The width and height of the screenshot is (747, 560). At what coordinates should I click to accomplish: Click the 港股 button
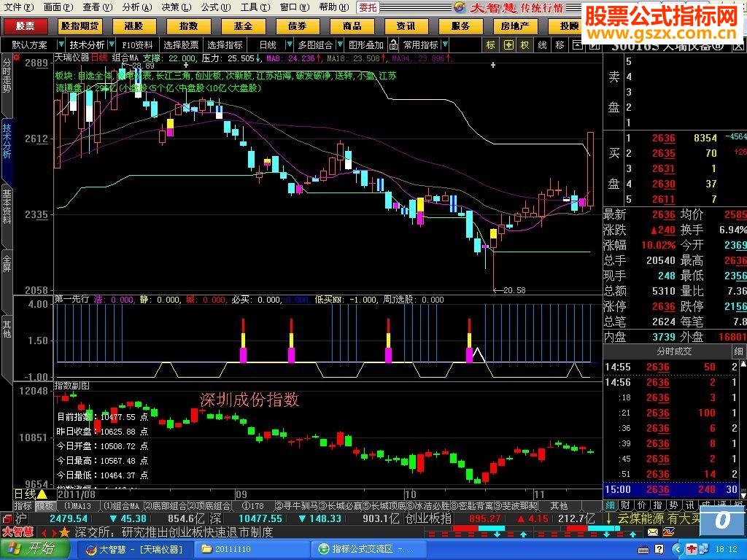pyautogui.click(x=134, y=26)
